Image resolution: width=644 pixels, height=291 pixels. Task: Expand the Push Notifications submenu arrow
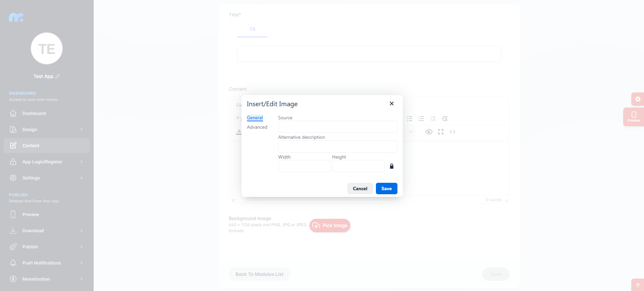tap(81, 263)
